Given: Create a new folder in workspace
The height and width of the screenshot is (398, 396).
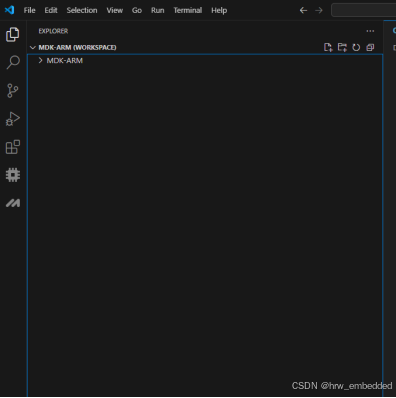Looking at the screenshot, I should [342, 47].
